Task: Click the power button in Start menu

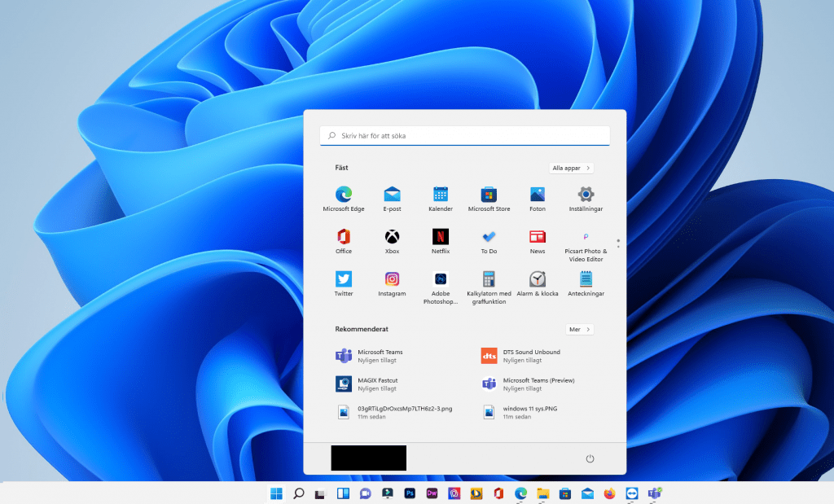Action: point(590,458)
